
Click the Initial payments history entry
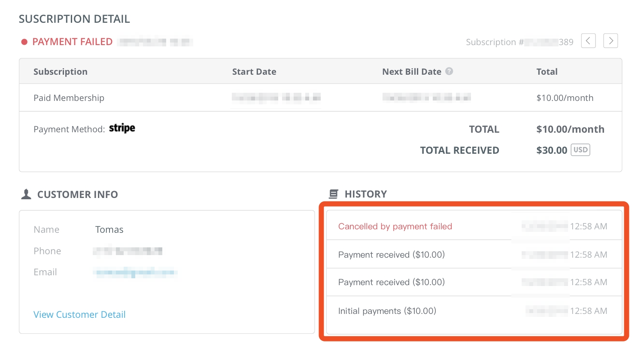[387, 310]
